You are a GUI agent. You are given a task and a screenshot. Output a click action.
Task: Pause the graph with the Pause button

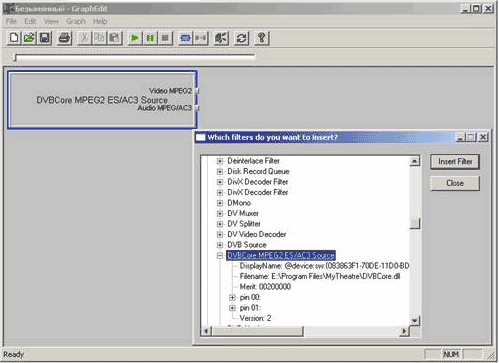tap(150, 38)
